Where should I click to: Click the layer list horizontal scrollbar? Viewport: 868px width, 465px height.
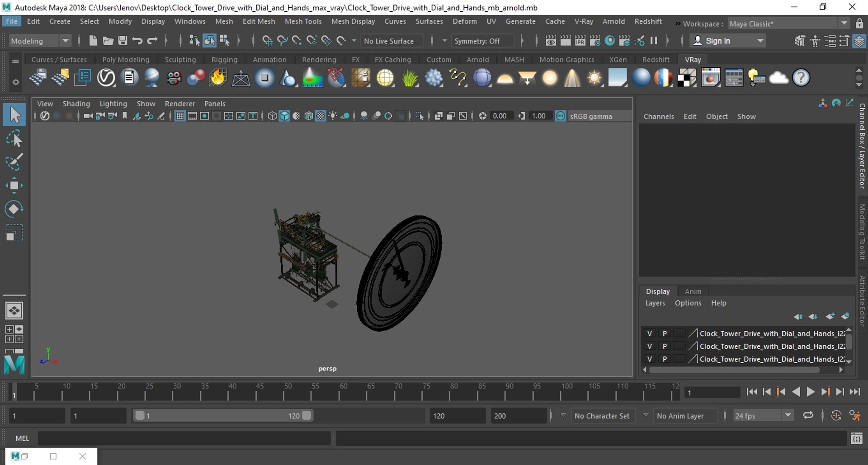734,370
